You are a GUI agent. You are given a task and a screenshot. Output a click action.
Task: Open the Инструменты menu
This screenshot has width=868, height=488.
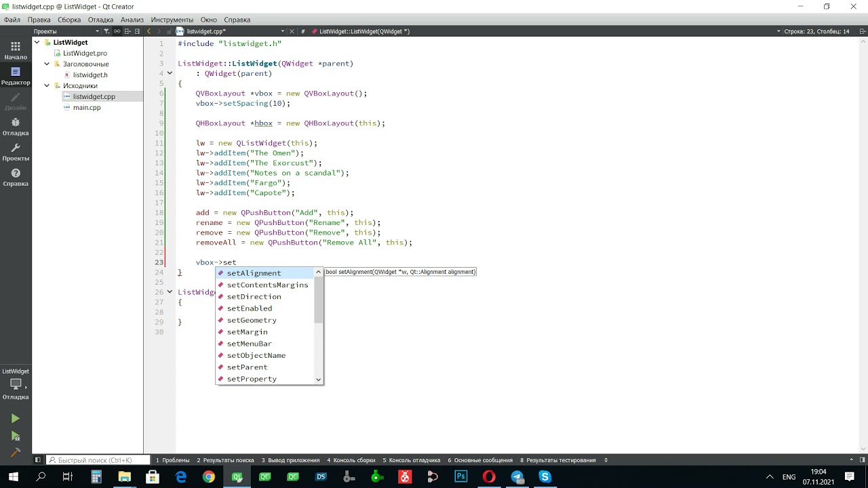click(x=172, y=20)
